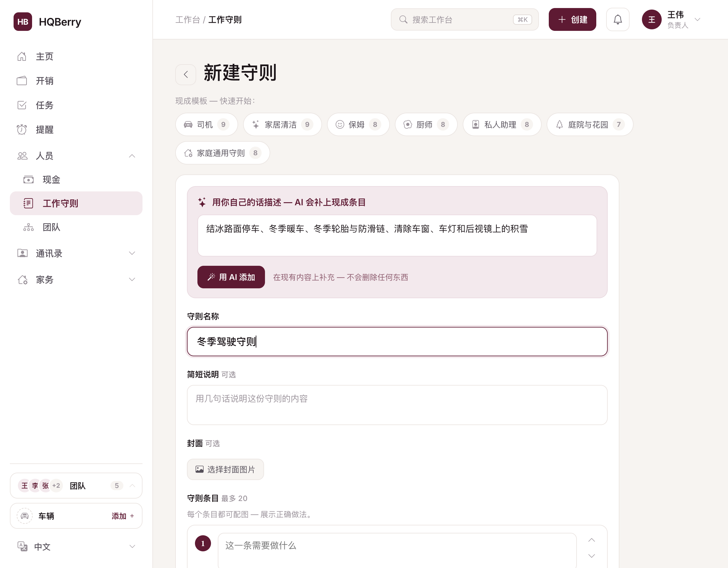Click the 通讯录 contact card icon

[x=22, y=253]
